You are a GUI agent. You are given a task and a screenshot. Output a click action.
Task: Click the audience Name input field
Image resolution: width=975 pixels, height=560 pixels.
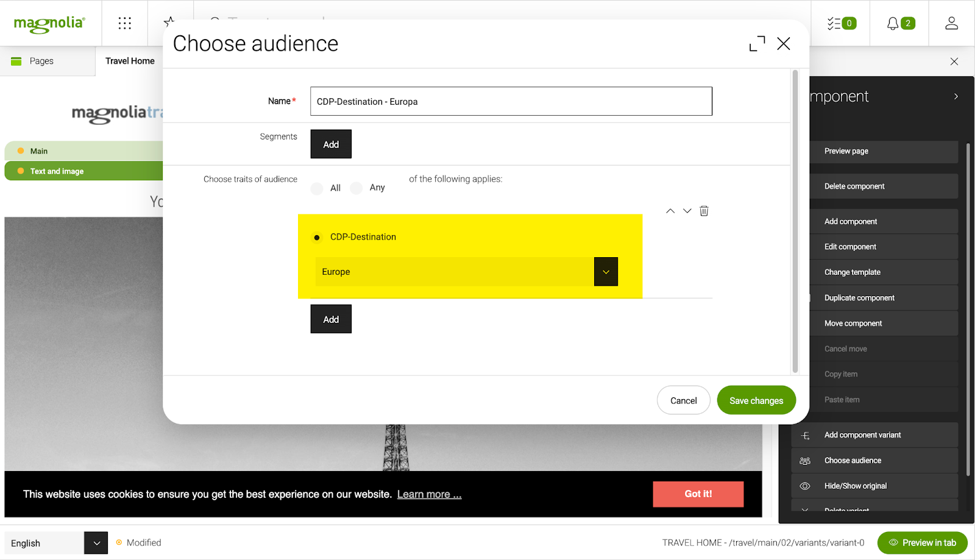(x=511, y=101)
